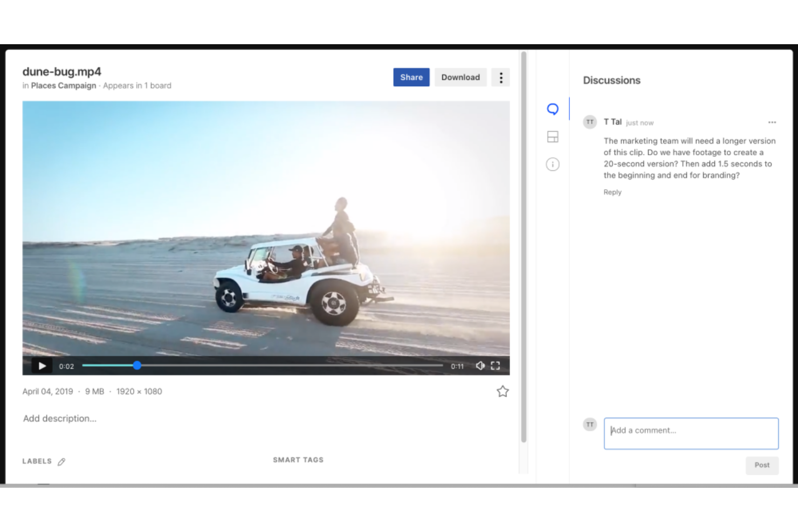Screen dimensions: 798x532
Task: Mute the video volume
Action: click(x=480, y=365)
